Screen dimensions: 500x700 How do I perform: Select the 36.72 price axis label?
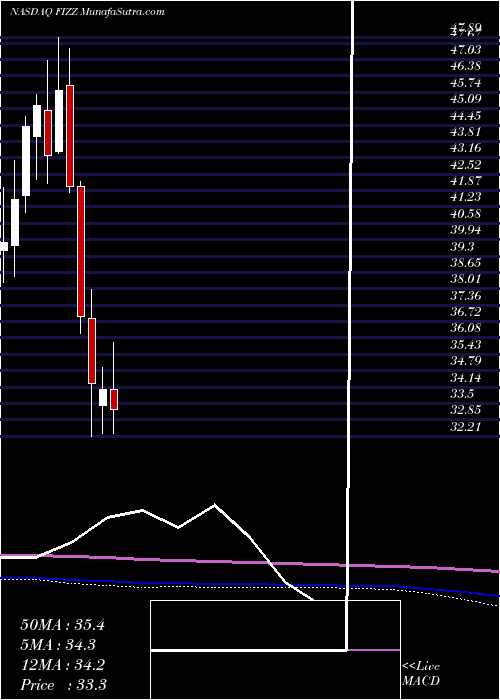pyautogui.click(x=465, y=312)
